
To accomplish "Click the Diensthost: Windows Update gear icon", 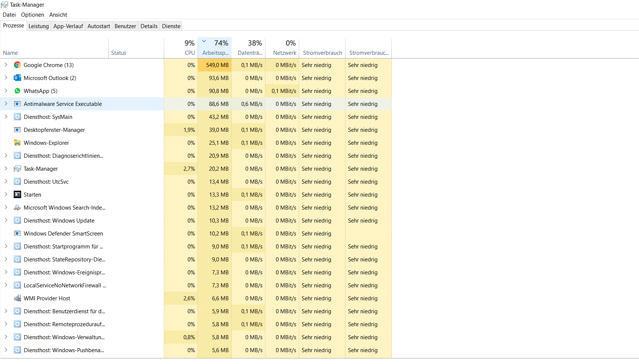I will pyautogui.click(x=17, y=221).
